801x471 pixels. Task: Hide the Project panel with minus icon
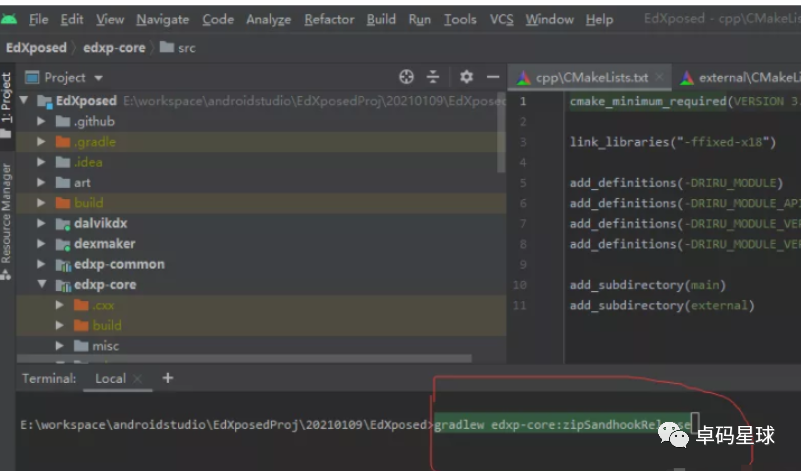coord(493,77)
